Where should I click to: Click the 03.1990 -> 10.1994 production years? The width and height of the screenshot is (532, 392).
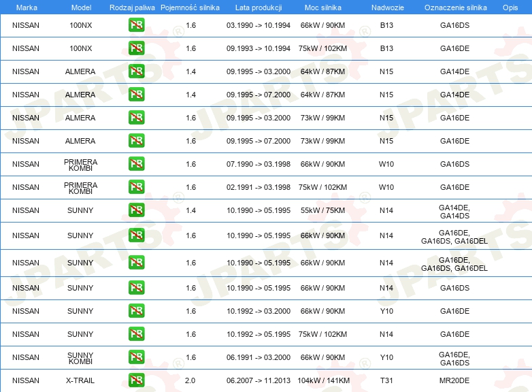pyautogui.click(x=259, y=25)
